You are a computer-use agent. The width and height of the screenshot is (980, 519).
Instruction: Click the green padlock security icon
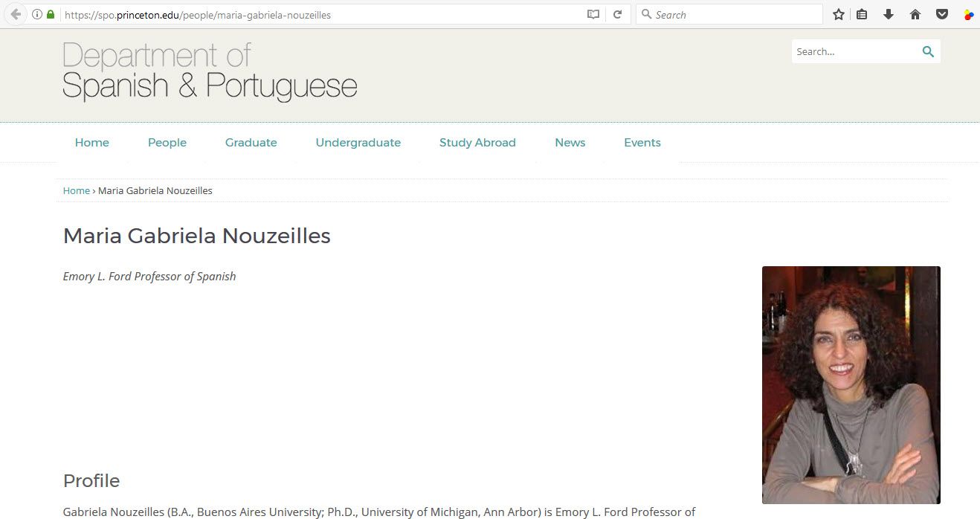51,14
